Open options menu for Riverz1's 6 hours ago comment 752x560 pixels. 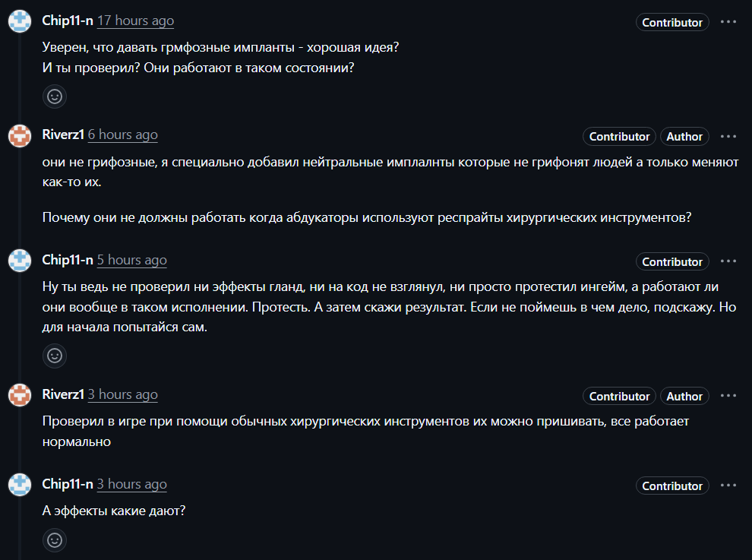click(728, 137)
